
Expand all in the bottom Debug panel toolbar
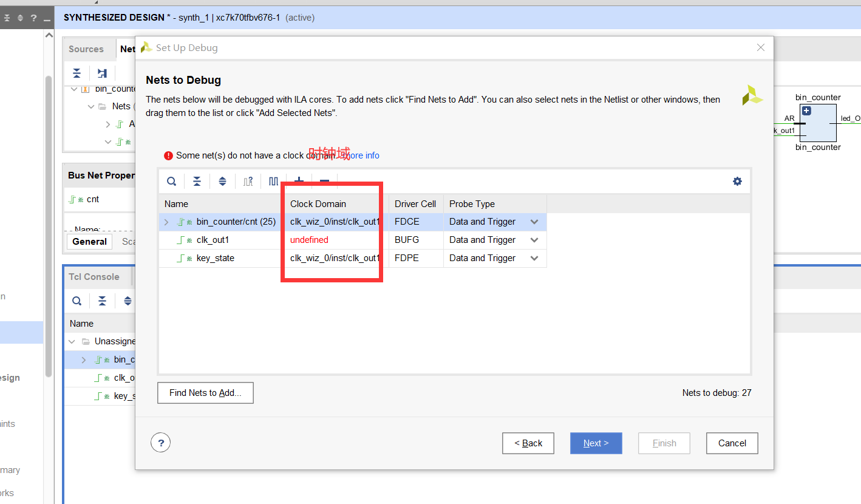click(x=128, y=301)
